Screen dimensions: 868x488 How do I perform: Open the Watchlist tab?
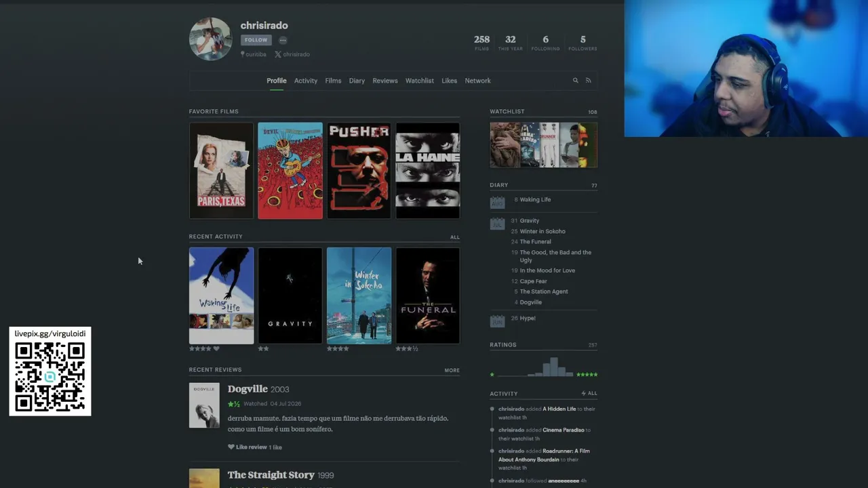point(420,81)
